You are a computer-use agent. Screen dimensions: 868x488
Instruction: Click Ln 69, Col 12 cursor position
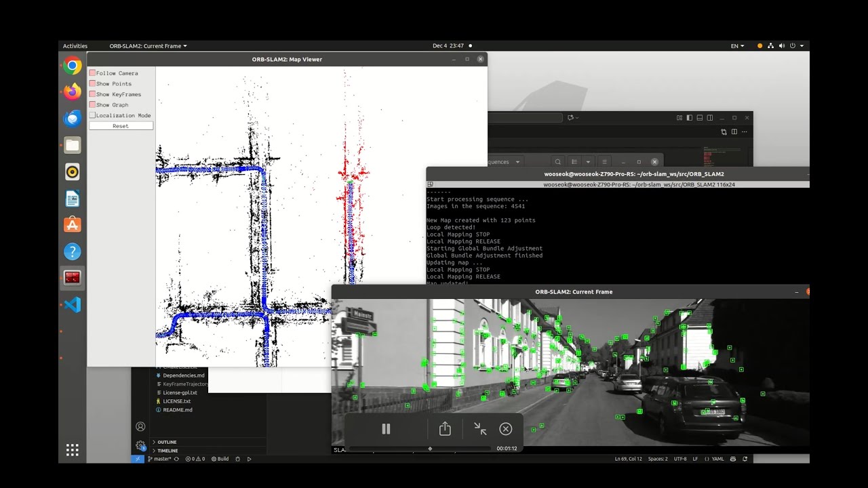click(x=629, y=459)
